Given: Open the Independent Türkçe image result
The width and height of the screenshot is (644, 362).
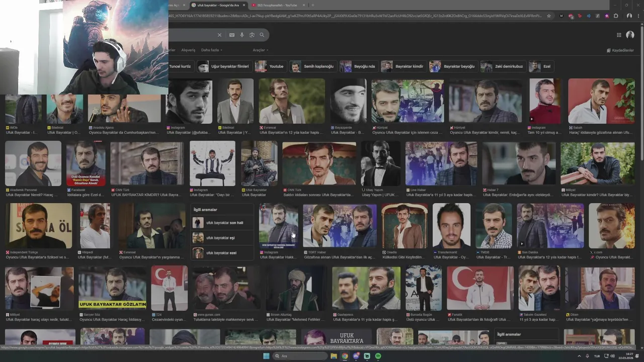Looking at the screenshot, I should 39,226.
